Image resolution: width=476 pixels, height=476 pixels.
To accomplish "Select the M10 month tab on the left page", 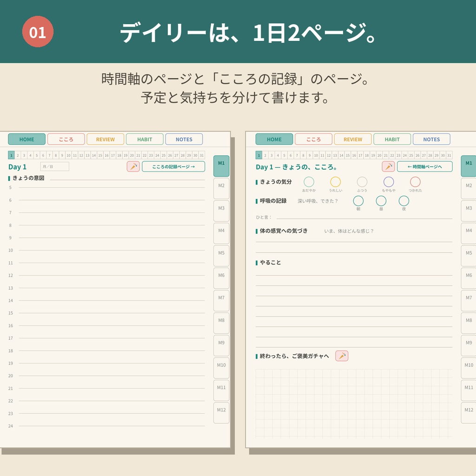I will (221, 368).
